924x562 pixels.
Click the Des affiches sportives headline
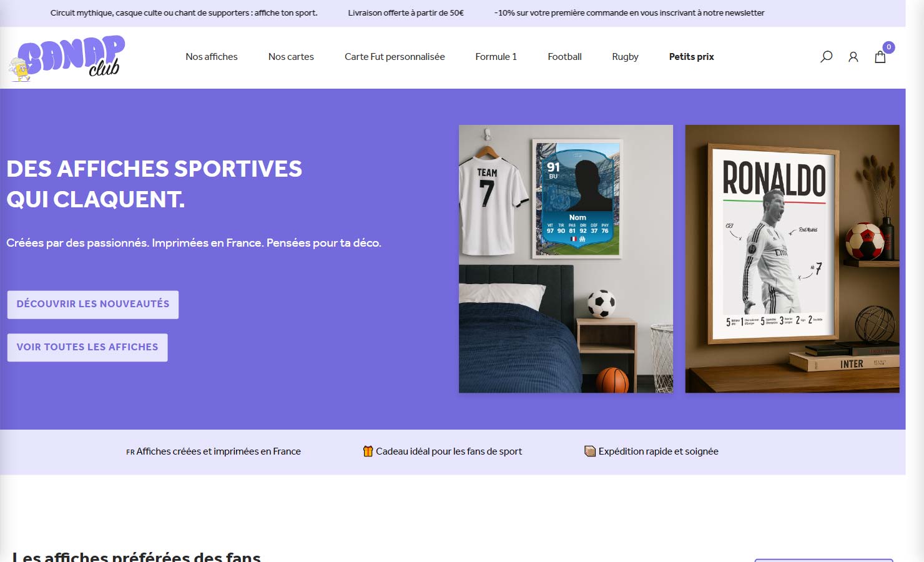point(154,184)
